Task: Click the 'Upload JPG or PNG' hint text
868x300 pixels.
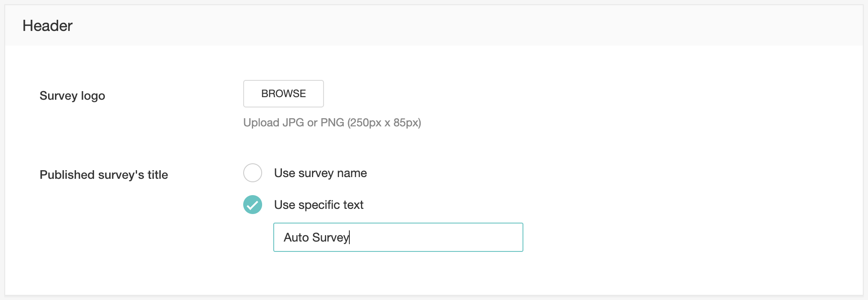Action: [x=332, y=123]
